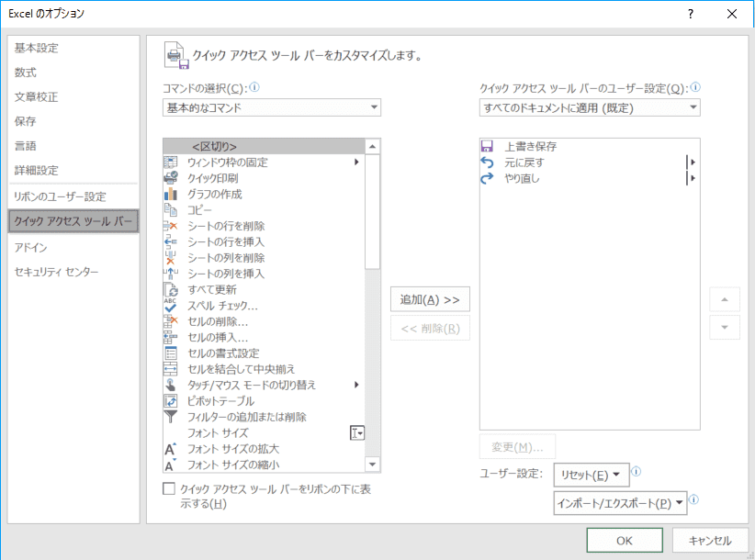The height and width of the screenshot is (560, 755).
Task: Click the Help question mark button
Action: 691,14
